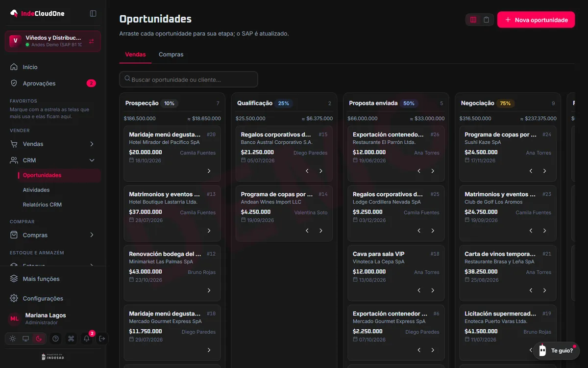
Task: Collapse the CRM sidebar section
Action: point(52,160)
